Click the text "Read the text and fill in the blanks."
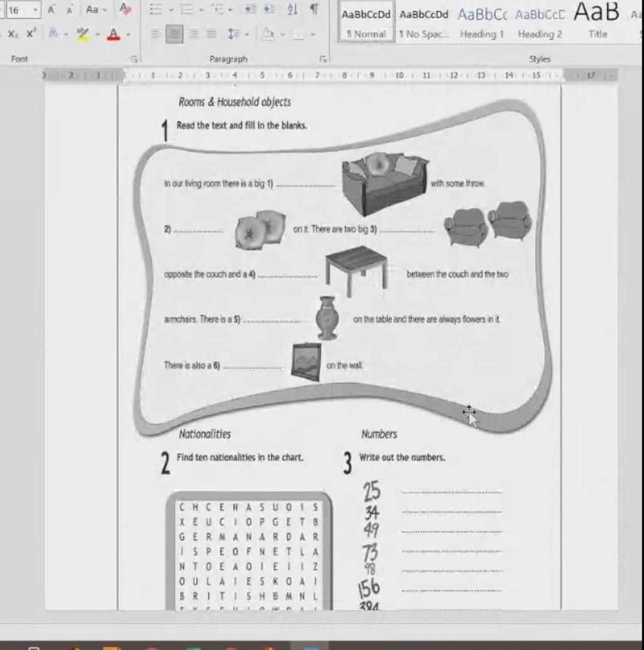 241,126
